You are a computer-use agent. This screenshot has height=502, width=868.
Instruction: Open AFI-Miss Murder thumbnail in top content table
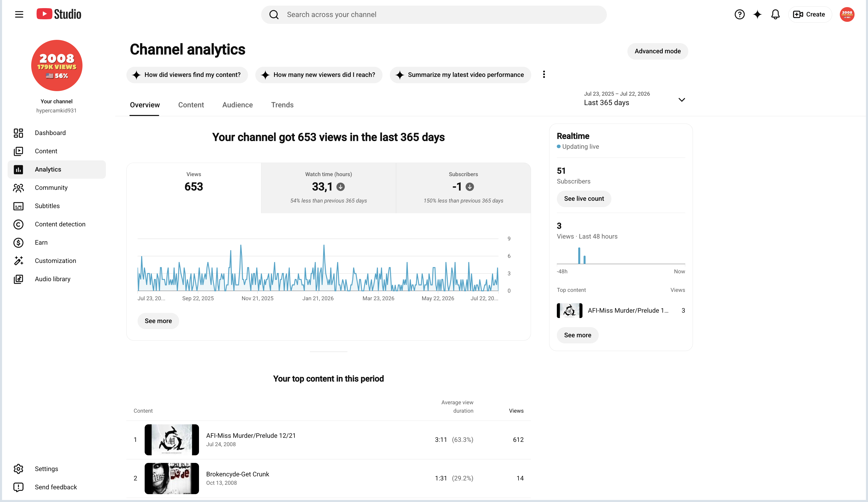(x=172, y=440)
